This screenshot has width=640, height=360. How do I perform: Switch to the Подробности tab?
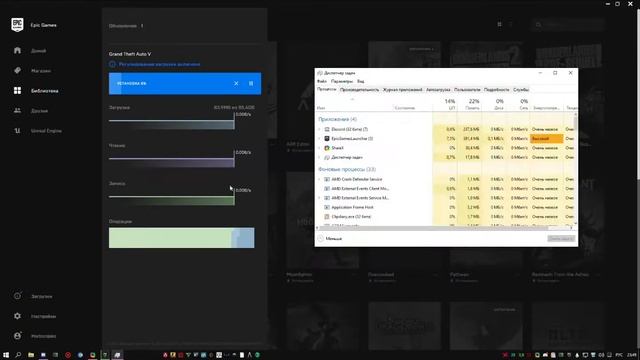(x=496, y=90)
